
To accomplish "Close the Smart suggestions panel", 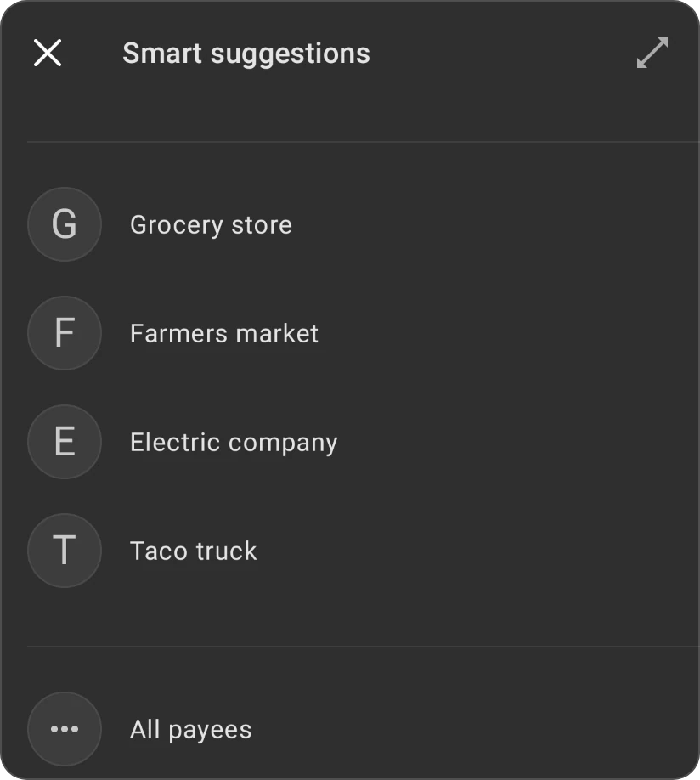I will (48, 53).
